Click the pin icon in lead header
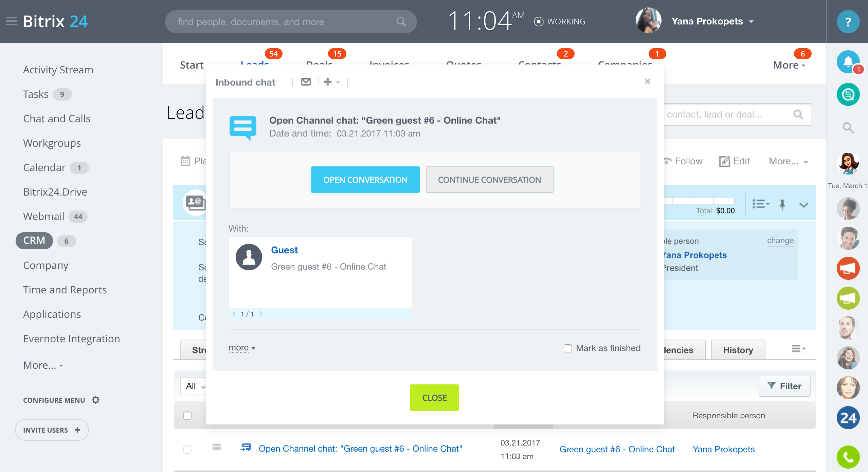Screen dimensions: 868x472 (782, 204)
